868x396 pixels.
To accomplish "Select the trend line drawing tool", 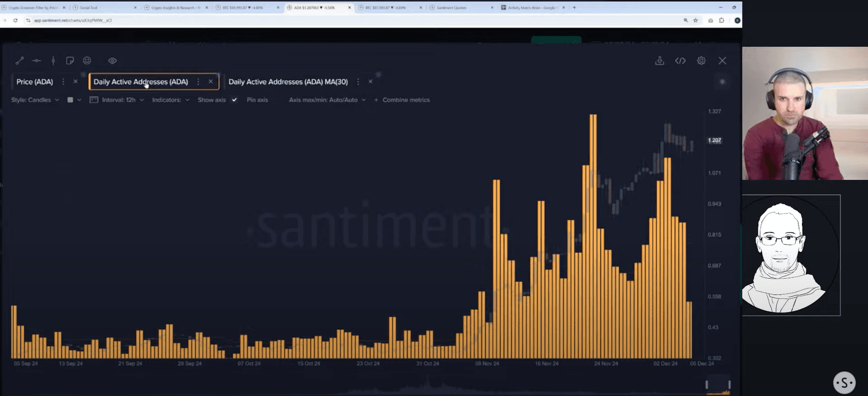I will tap(19, 61).
